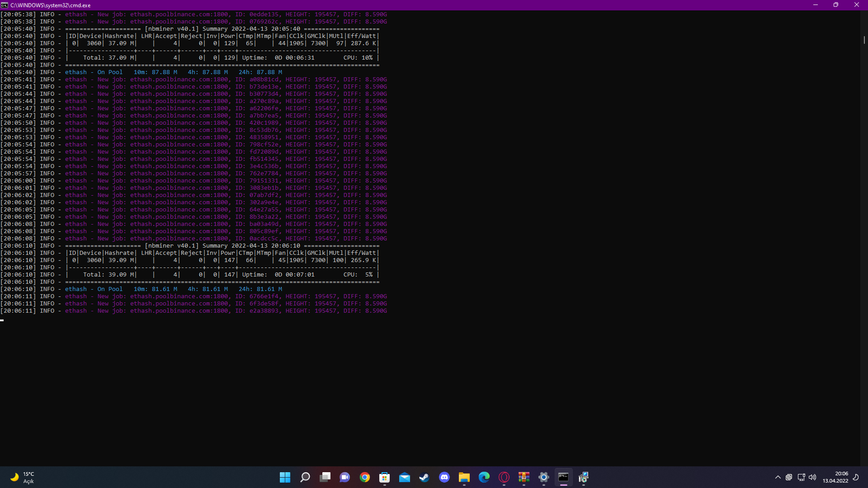The width and height of the screenshot is (868, 488).
Task: Open the weather widget showing 15°C
Action: [23, 477]
